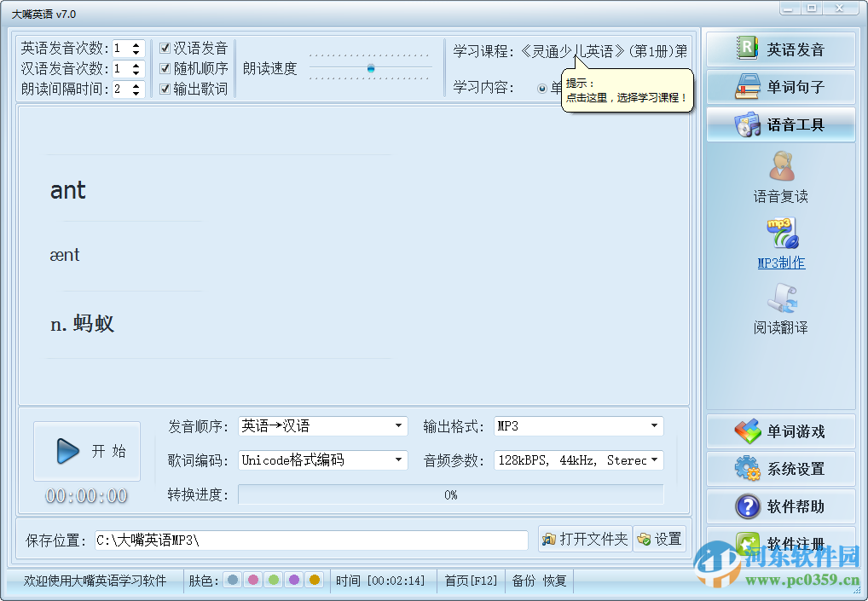Open the 单词游戏 section
The width and height of the screenshot is (868, 601).
point(780,431)
